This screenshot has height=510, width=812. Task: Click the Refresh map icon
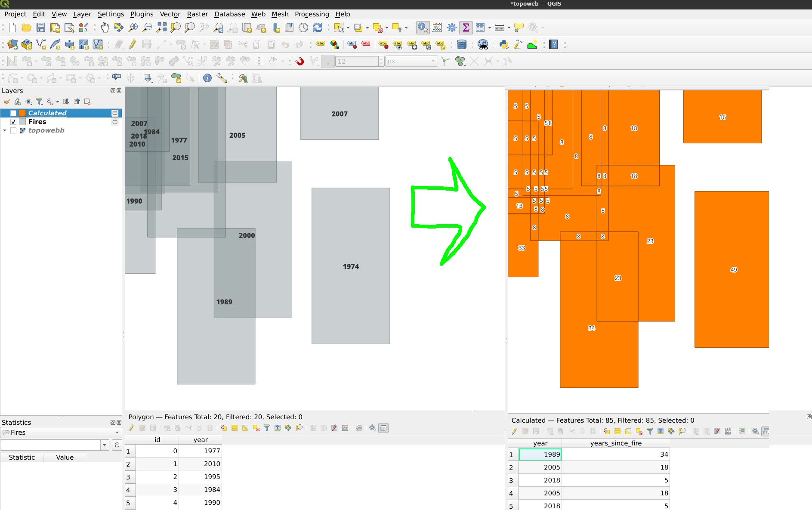click(x=318, y=28)
